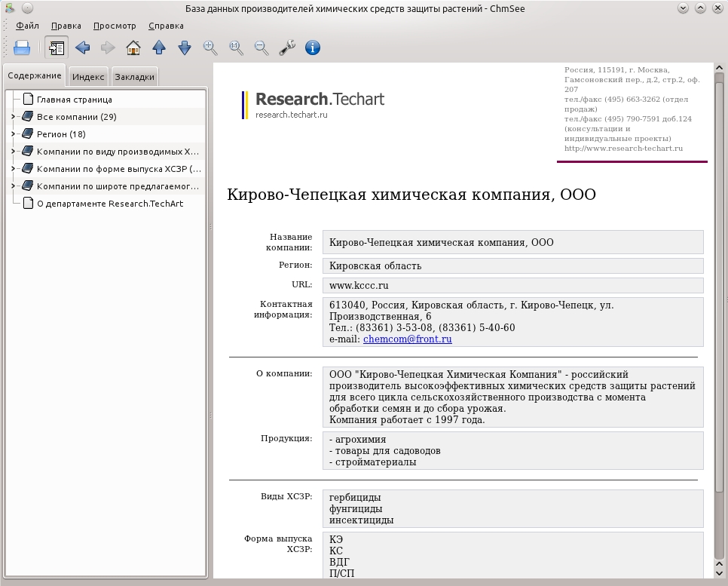Viewport: 728px width, 586px height.
Task: Expand the Регион (18) tree node
Action: 13,133
